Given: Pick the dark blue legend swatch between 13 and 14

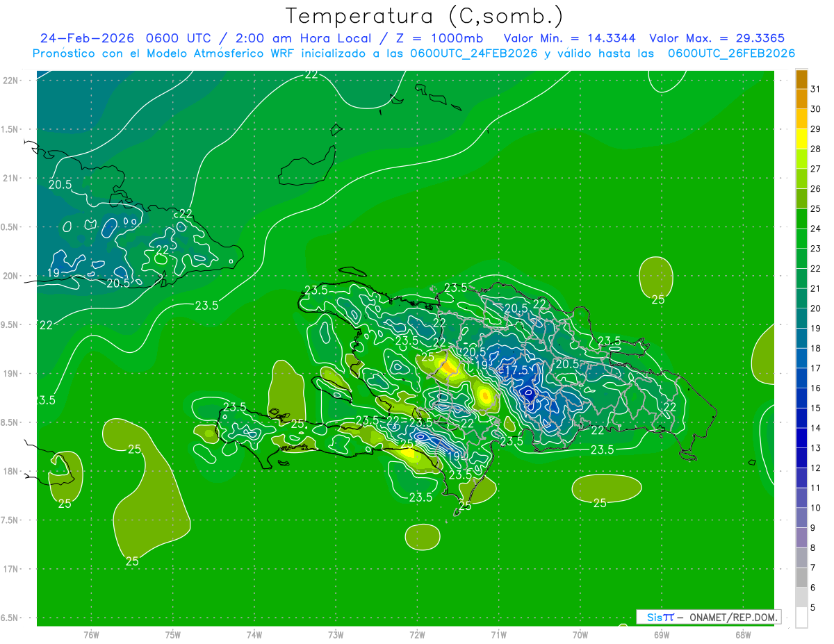Looking at the screenshot, I should (801, 438).
